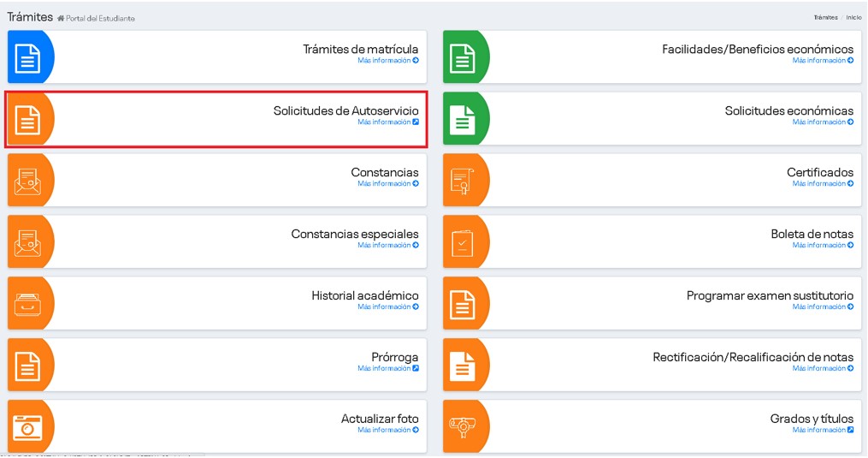The height and width of the screenshot is (458, 868).
Task: Open Más información under Programar examen sustitutorio
Action: click(823, 307)
